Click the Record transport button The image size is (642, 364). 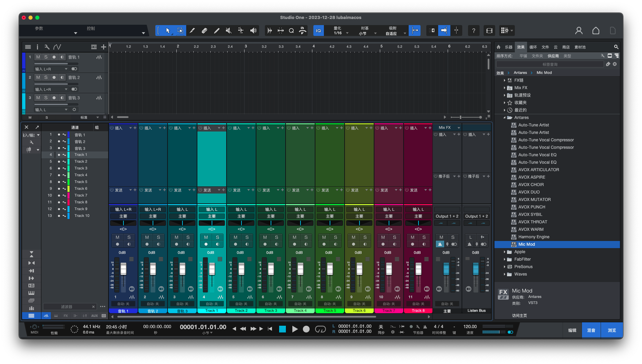tap(306, 329)
